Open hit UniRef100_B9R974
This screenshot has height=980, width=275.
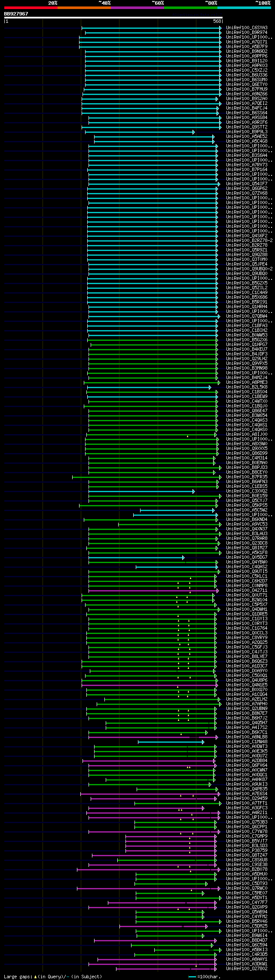click(247, 33)
